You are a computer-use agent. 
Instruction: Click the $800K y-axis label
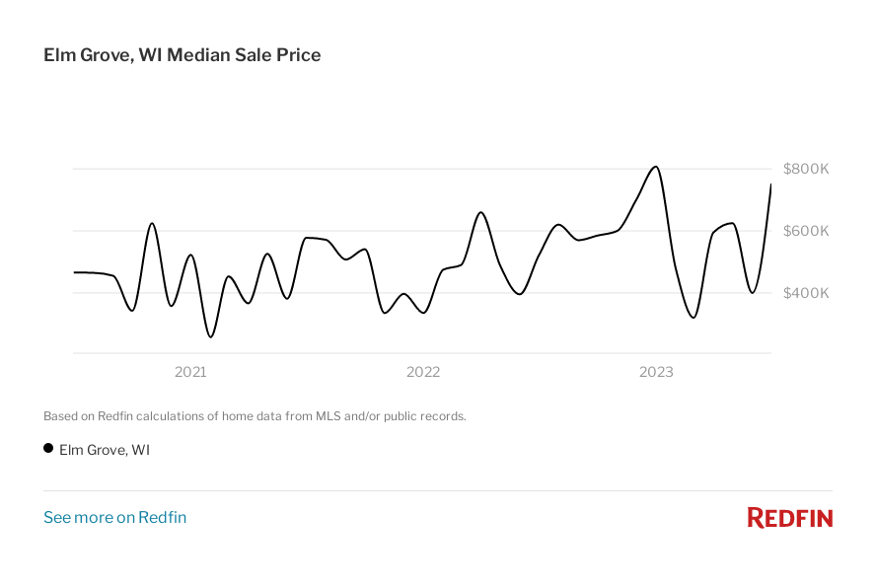(x=805, y=169)
